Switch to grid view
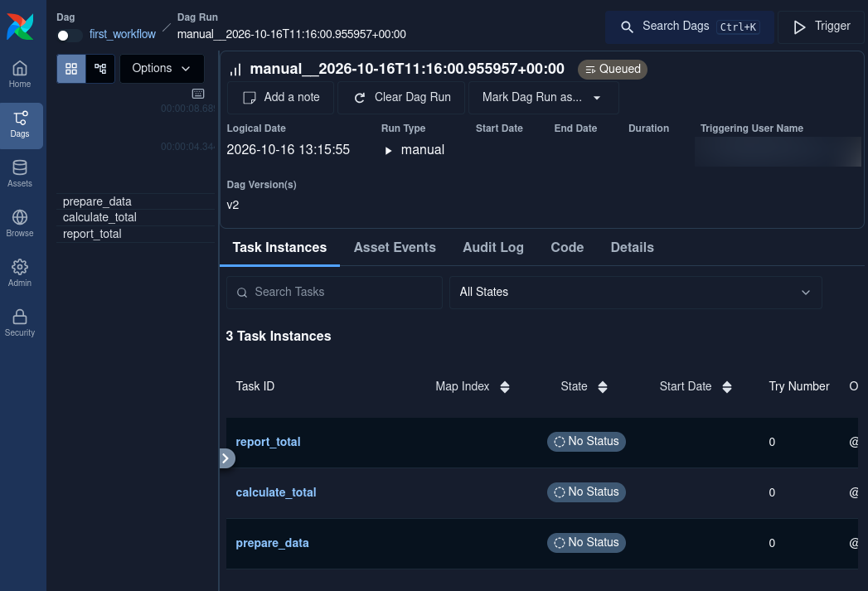Viewport: 868px width, 591px height. point(71,69)
